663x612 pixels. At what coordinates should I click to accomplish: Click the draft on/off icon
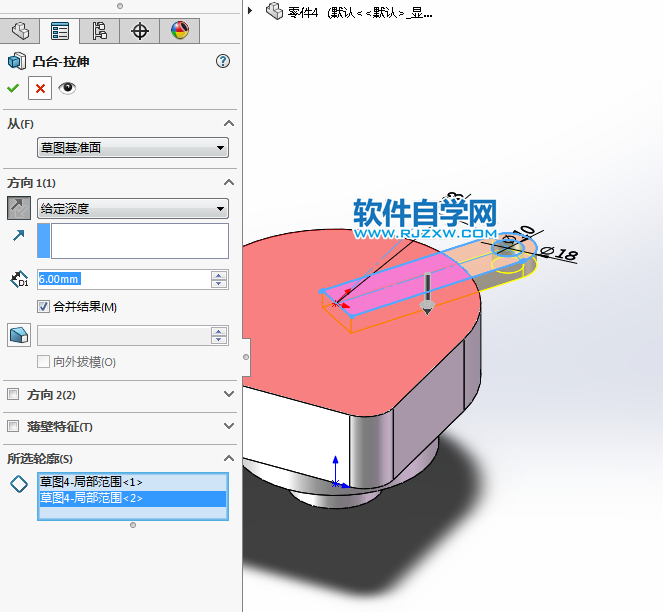coord(19,335)
